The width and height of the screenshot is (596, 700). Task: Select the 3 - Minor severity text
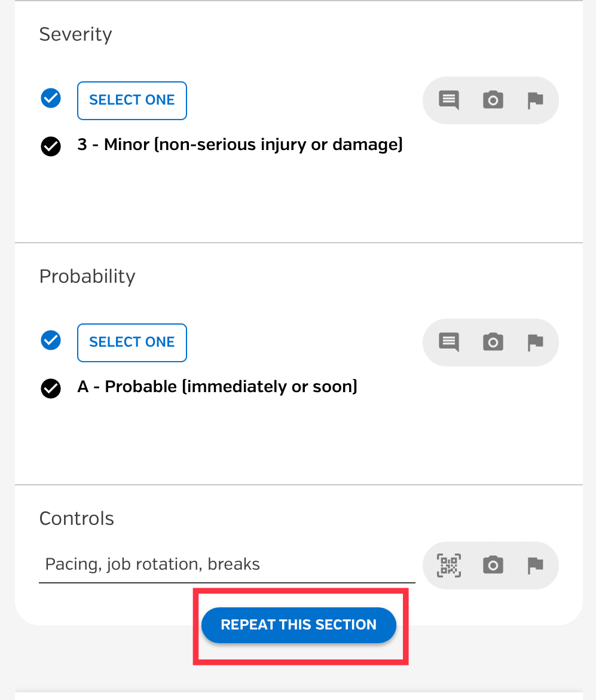(x=240, y=145)
